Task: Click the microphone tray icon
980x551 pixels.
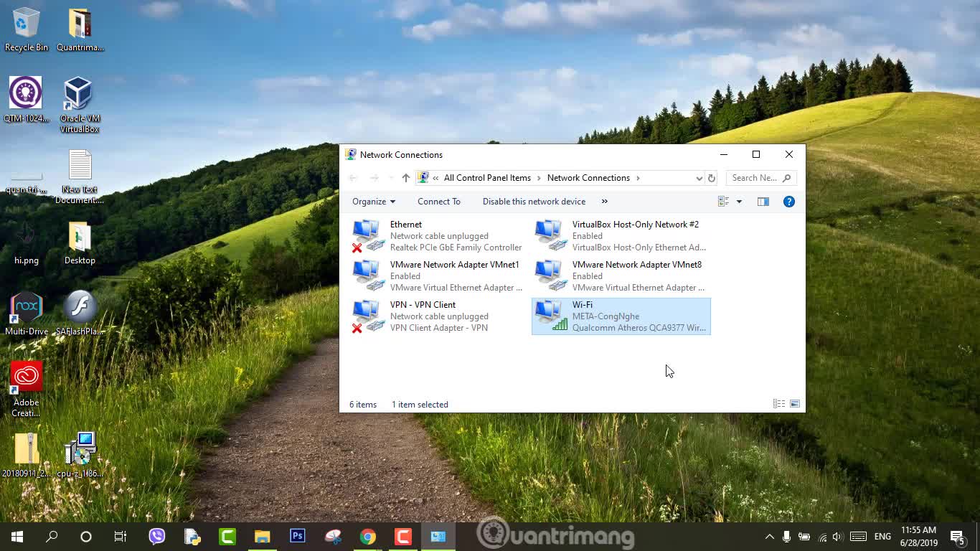Action: pyautogui.click(x=787, y=537)
